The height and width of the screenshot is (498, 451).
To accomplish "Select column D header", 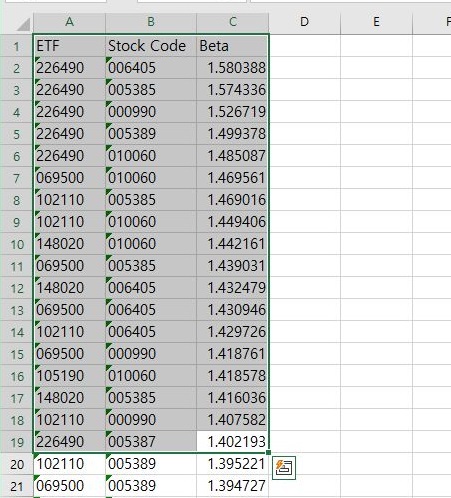I will tap(305, 22).
